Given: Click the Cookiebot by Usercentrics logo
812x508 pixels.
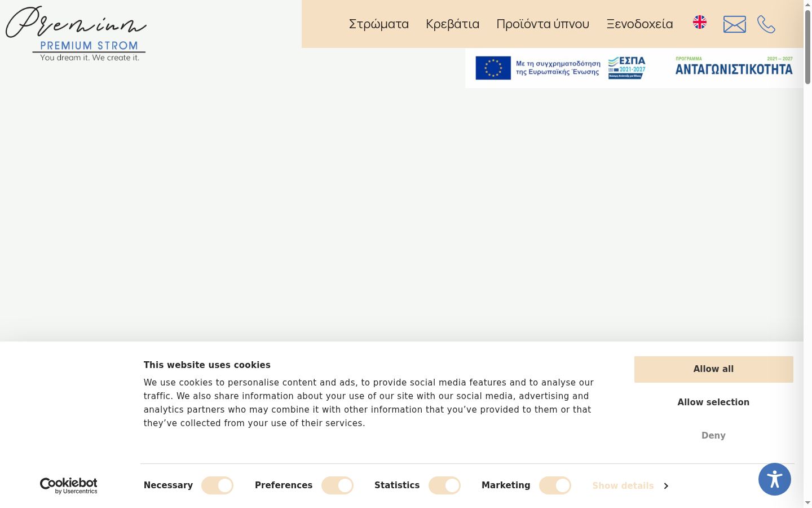Looking at the screenshot, I should [69, 485].
